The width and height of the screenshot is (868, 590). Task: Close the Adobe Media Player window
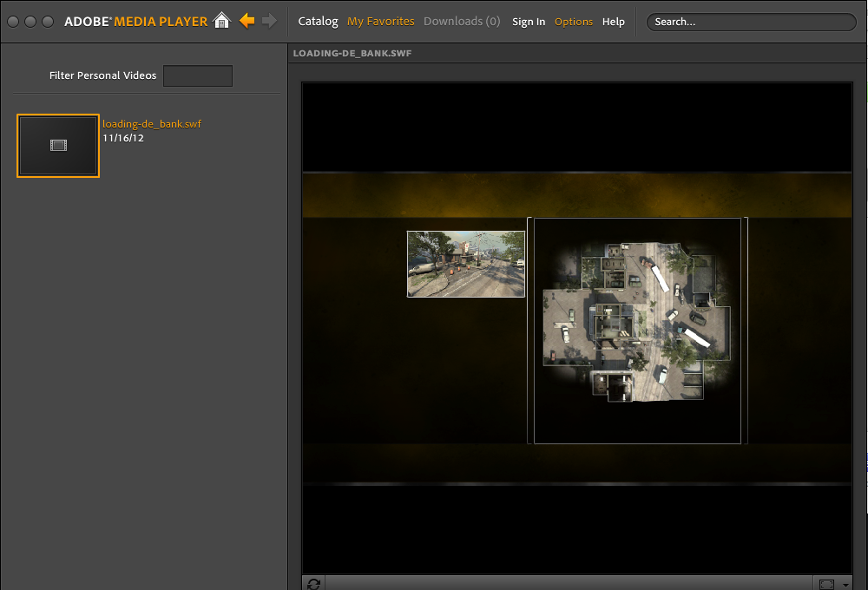[13, 22]
